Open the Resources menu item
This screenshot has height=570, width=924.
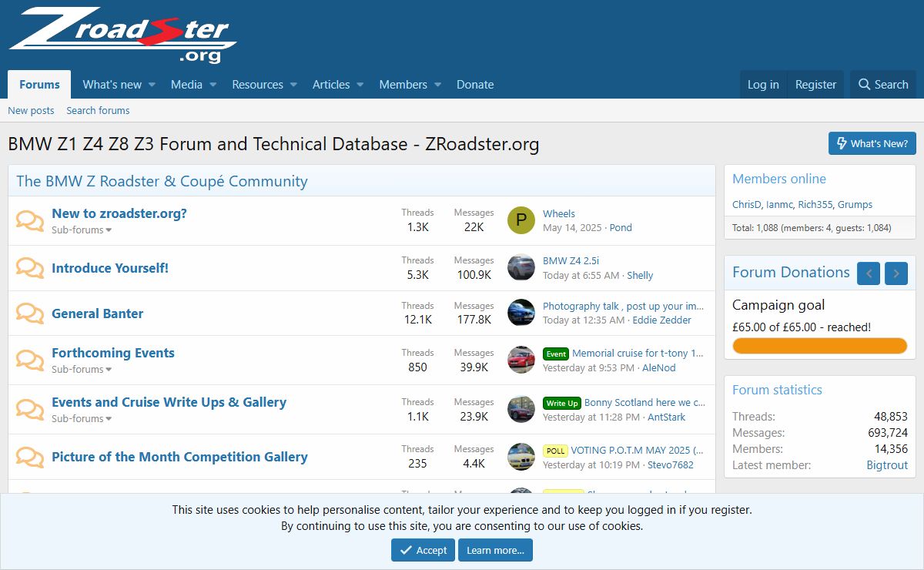coord(258,85)
